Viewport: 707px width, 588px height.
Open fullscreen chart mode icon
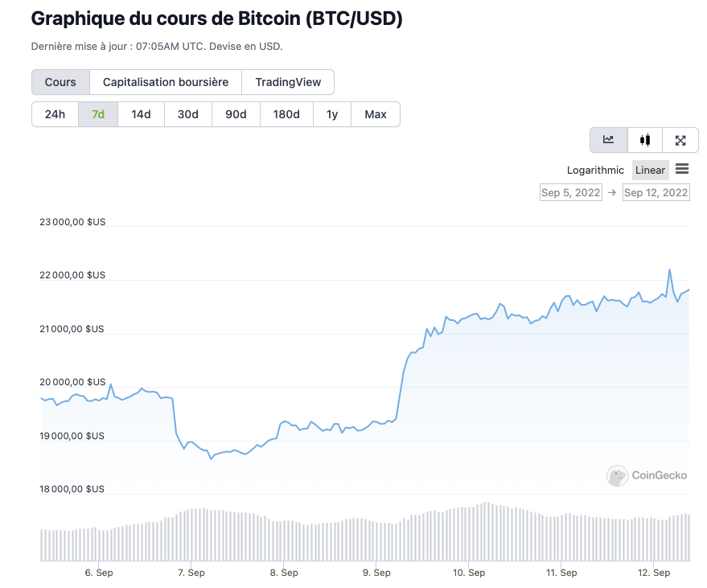(680, 140)
